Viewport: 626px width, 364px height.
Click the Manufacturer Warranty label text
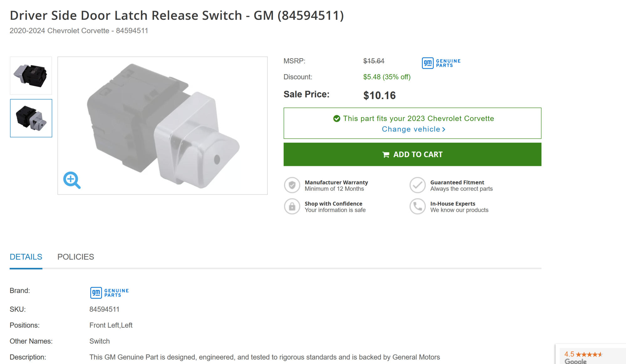336,182
